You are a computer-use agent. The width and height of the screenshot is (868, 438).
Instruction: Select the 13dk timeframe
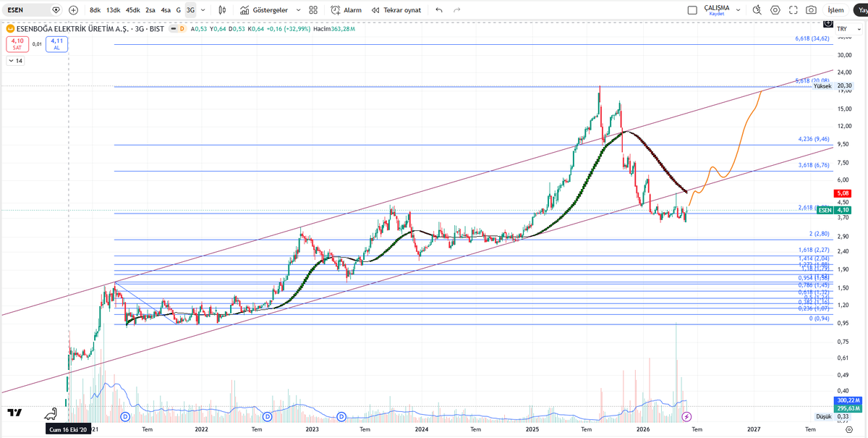(114, 10)
